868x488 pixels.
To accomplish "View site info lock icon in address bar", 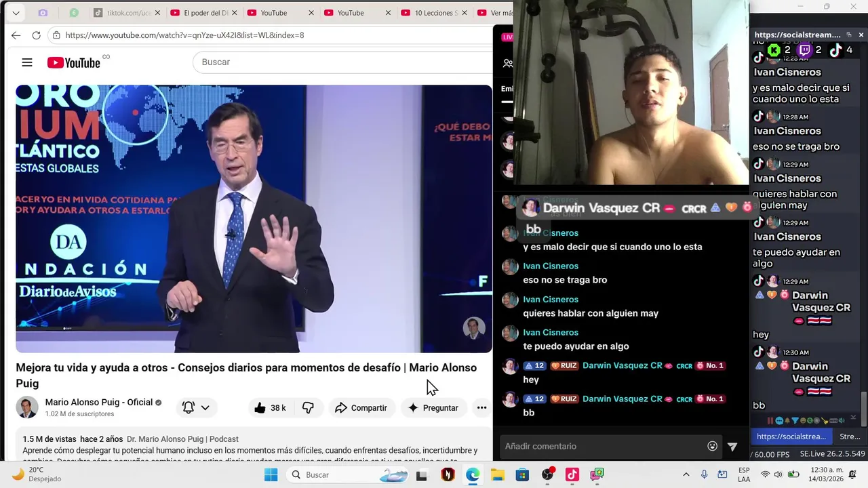I will 56,35.
